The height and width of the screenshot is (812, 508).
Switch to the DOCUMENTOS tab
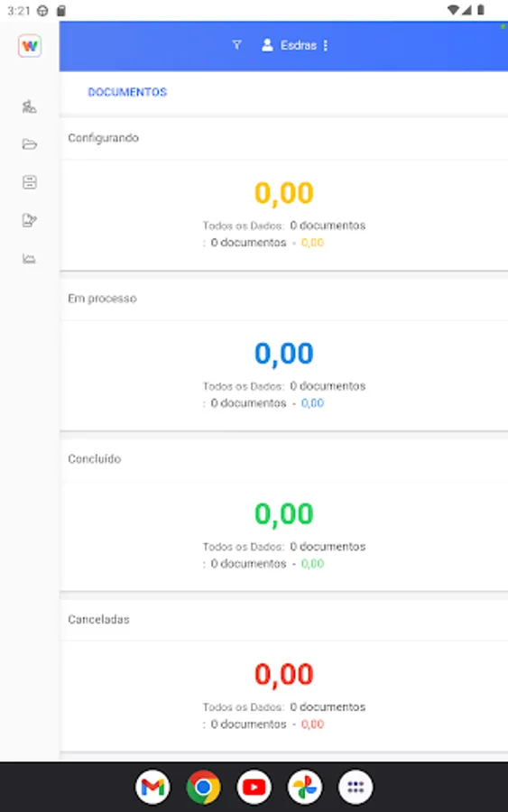coord(127,92)
